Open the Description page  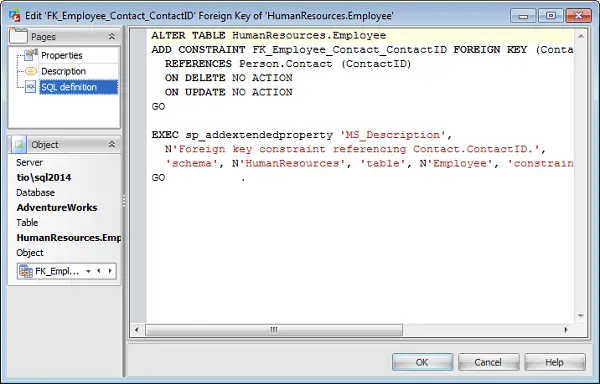64,71
